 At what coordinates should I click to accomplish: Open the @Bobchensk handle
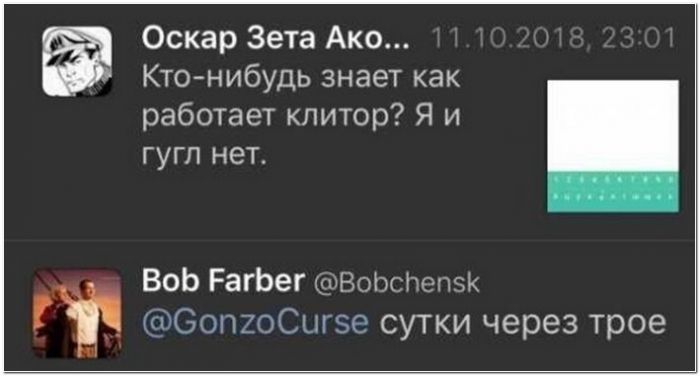point(397,283)
